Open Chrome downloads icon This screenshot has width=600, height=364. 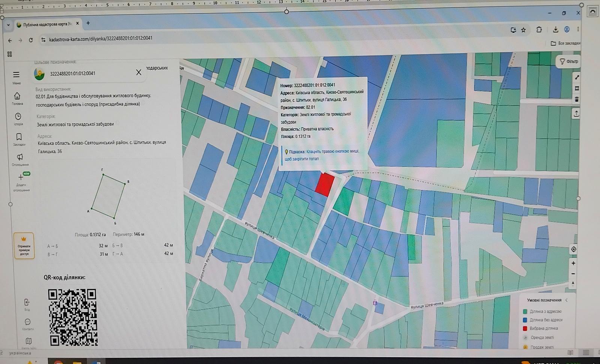[x=555, y=30]
